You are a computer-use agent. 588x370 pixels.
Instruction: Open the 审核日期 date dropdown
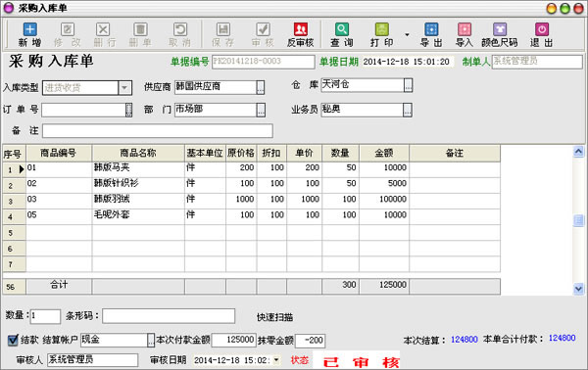click(x=276, y=360)
